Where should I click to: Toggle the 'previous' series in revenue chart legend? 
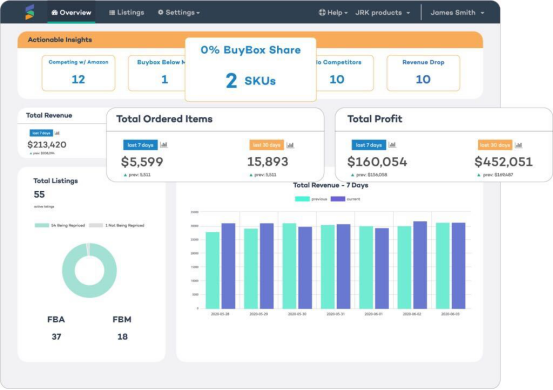click(x=311, y=199)
